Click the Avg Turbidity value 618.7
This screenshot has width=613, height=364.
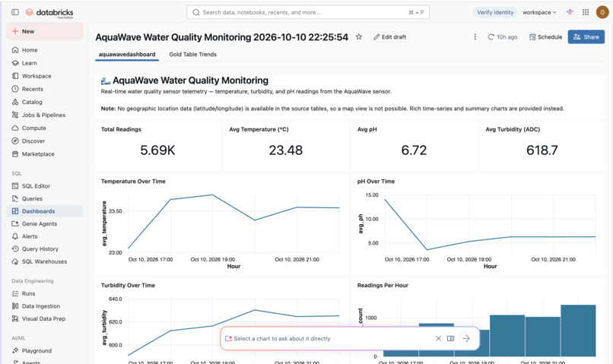click(542, 150)
